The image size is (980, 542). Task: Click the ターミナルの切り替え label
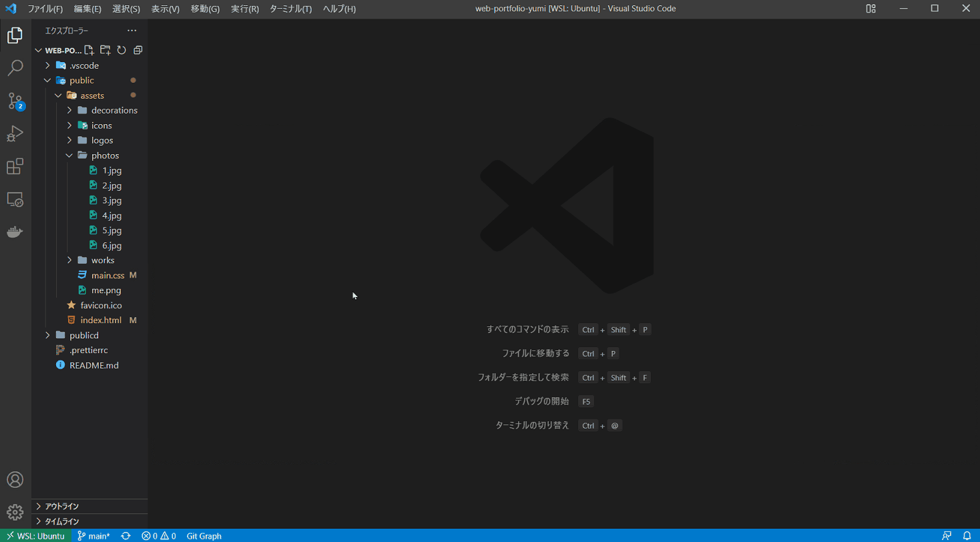pos(533,426)
